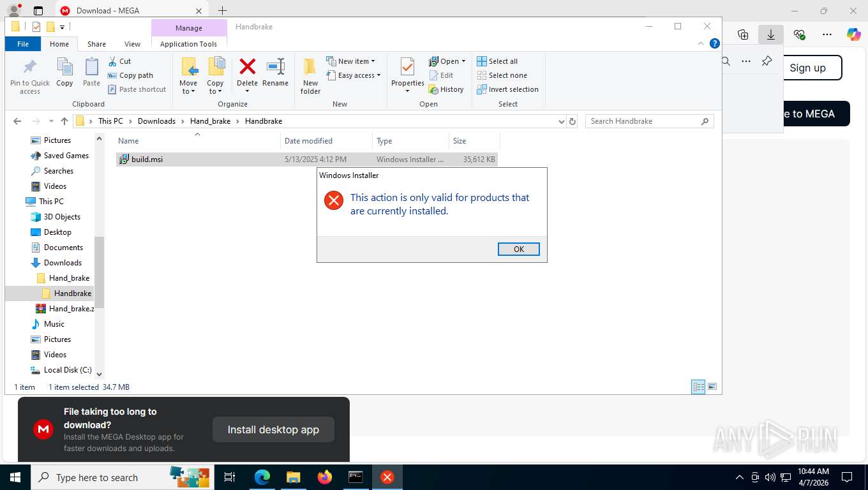Sort by the Size column header
This screenshot has width=868, height=490.
click(474, 141)
